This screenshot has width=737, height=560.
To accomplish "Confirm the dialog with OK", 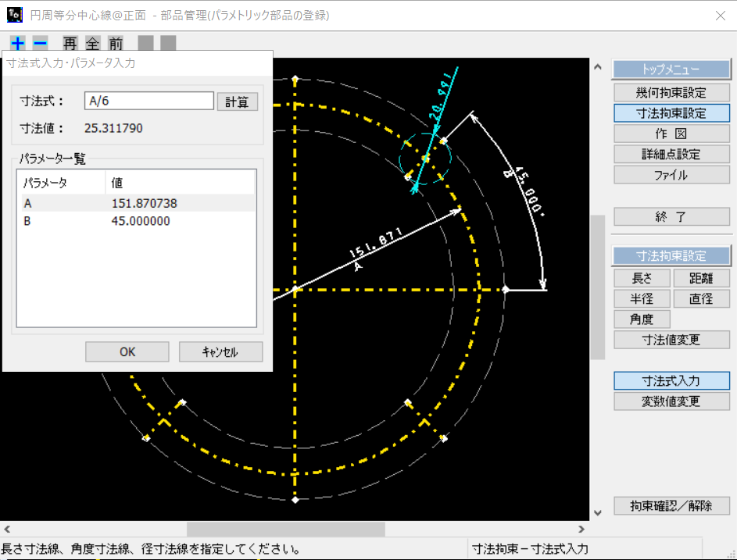I will pos(127,352).
